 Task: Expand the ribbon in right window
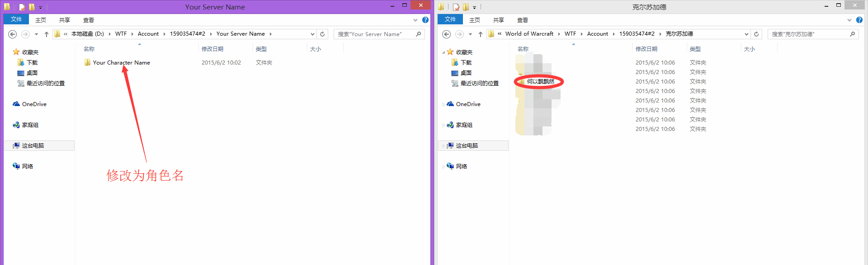[x=849, y=20]
